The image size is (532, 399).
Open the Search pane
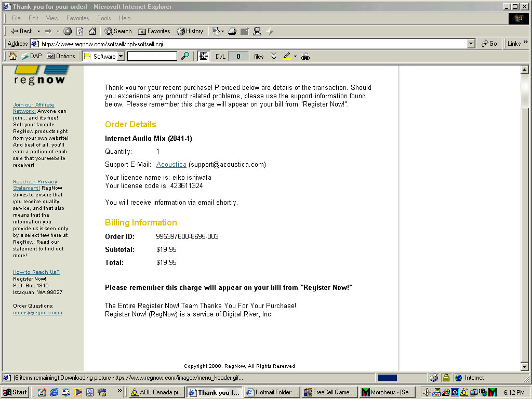pyautogui.click(x=118, y=31)
